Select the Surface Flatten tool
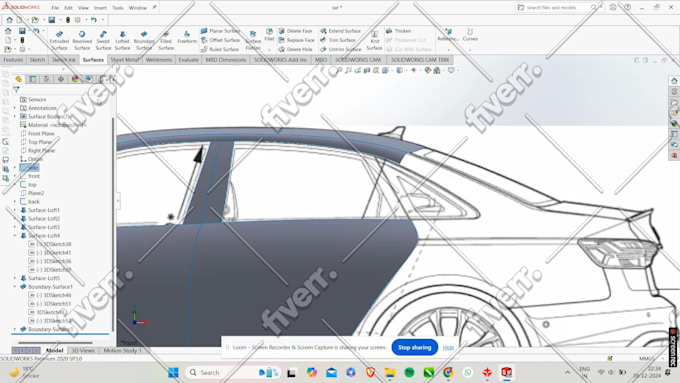 [x=253, y=40]
